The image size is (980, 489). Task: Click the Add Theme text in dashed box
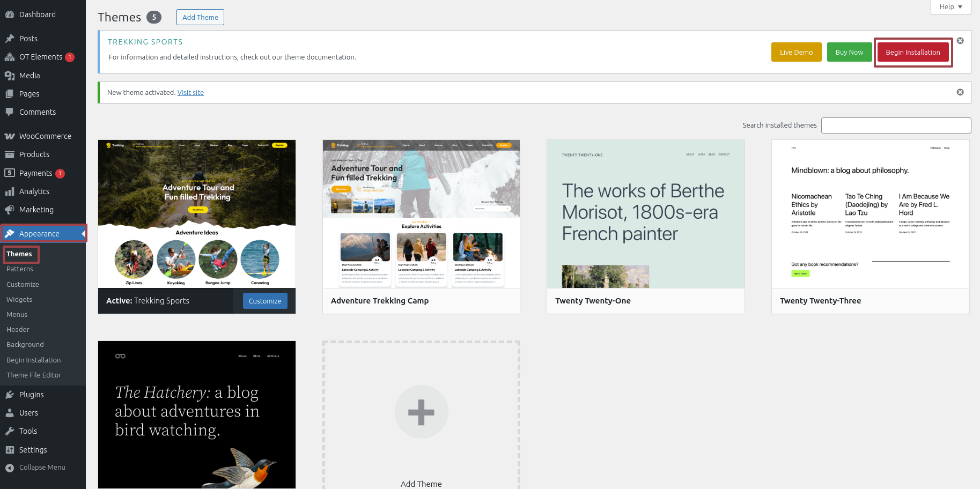pyautogui.click(x=421, y=484)
